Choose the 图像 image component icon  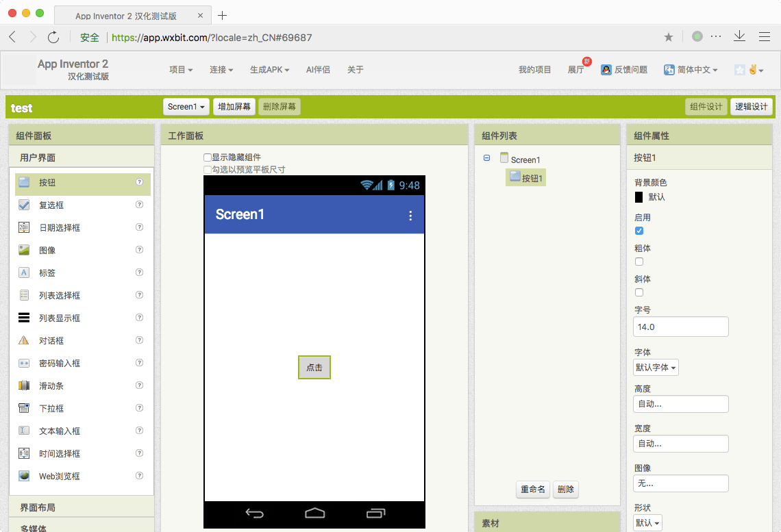click(x=24, y=250)
